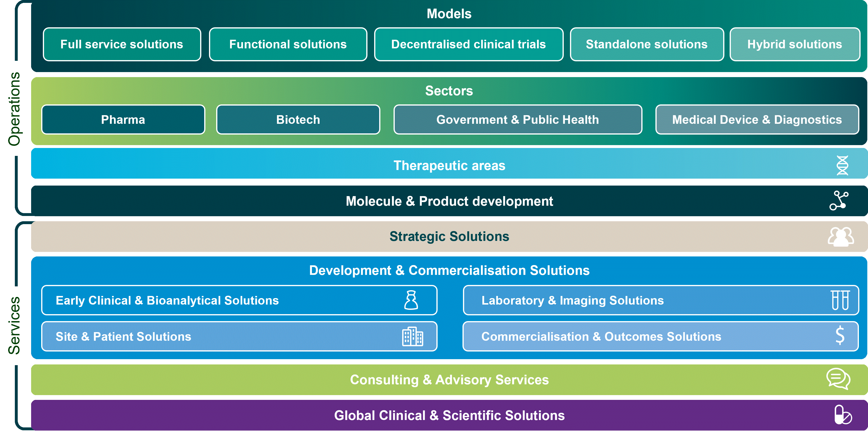Click the lab flask icon

(411, 300)
